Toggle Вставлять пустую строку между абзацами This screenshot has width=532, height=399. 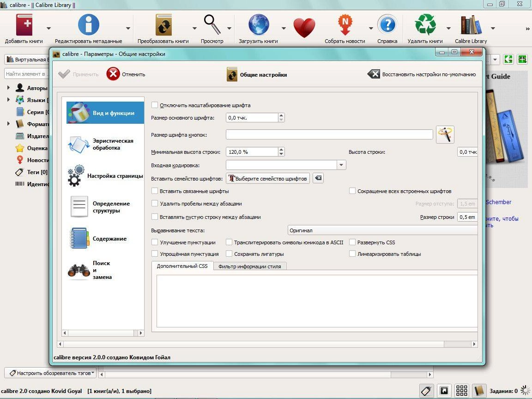[155, 217]
